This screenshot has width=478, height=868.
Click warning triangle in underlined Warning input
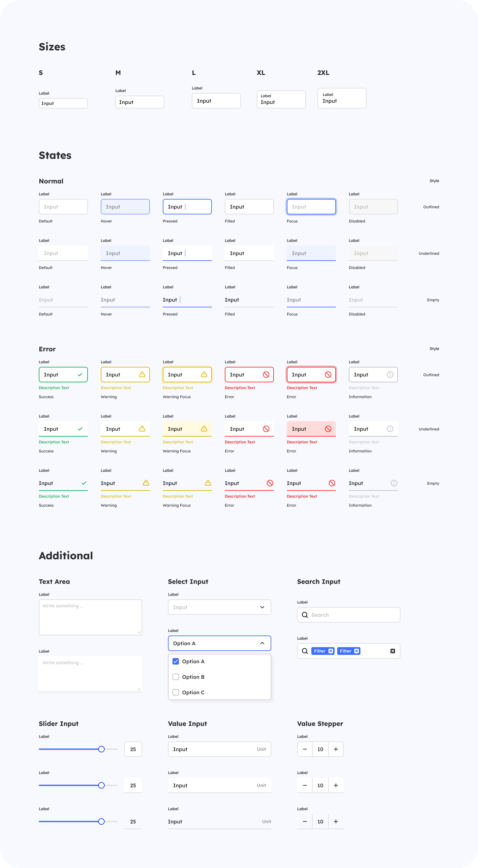[142, 429]
